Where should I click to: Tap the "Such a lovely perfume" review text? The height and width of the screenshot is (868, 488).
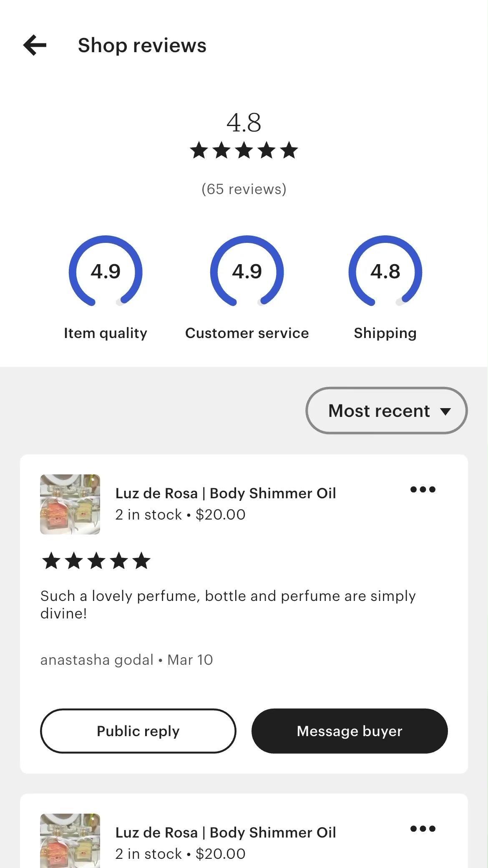(x=228, y=604)
